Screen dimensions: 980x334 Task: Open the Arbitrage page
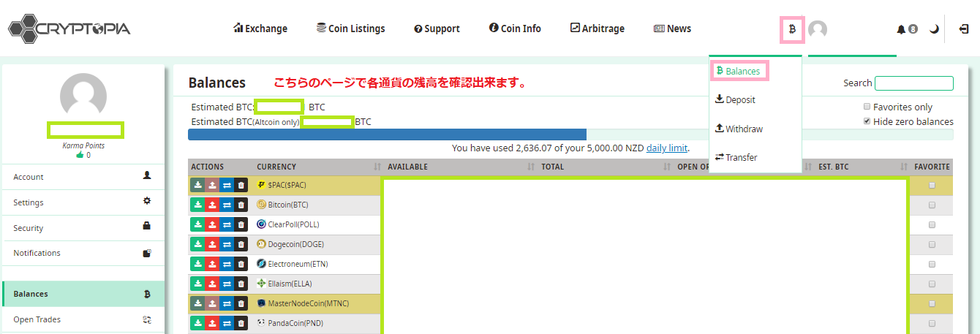click(598, 29)
